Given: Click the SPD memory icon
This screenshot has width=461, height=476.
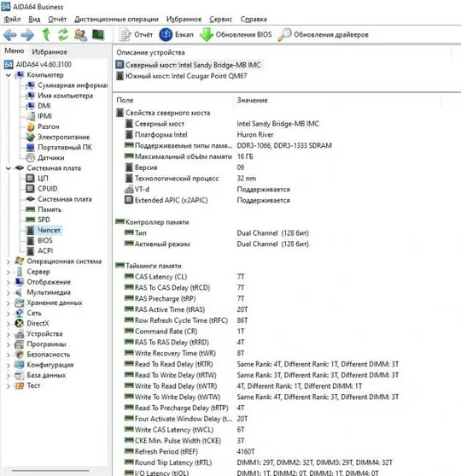Looking at the screenshot, I should (31, 220).
